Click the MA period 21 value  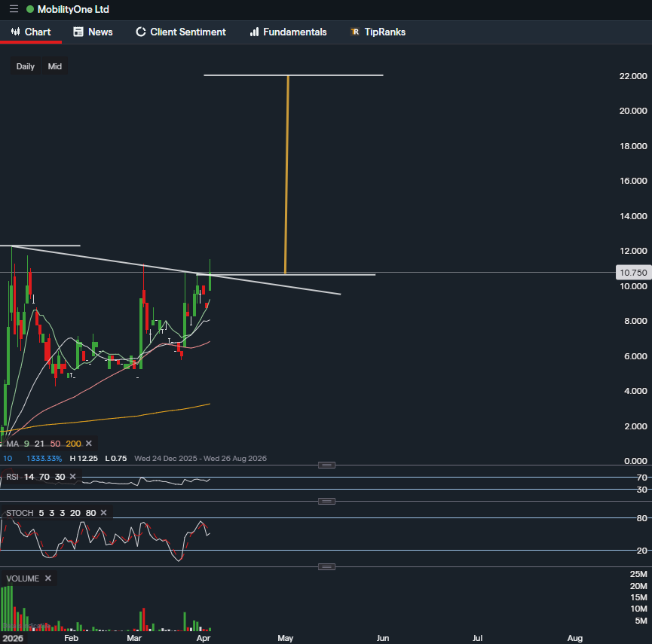(x=39, y=444)
